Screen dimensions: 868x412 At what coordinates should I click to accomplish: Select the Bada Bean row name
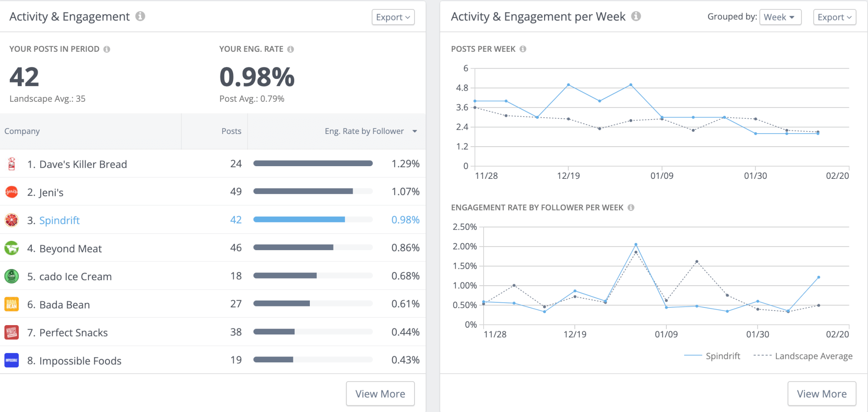(x=64, y=304)
